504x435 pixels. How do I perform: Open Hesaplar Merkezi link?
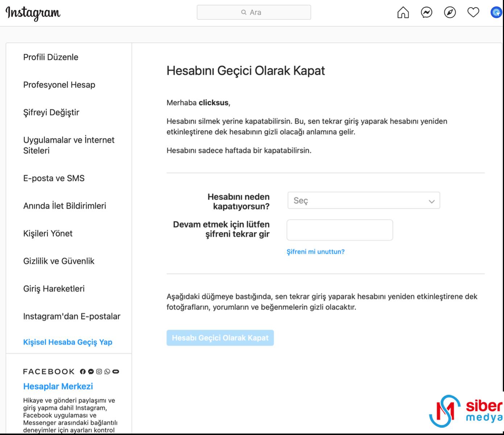coord(58,386)
